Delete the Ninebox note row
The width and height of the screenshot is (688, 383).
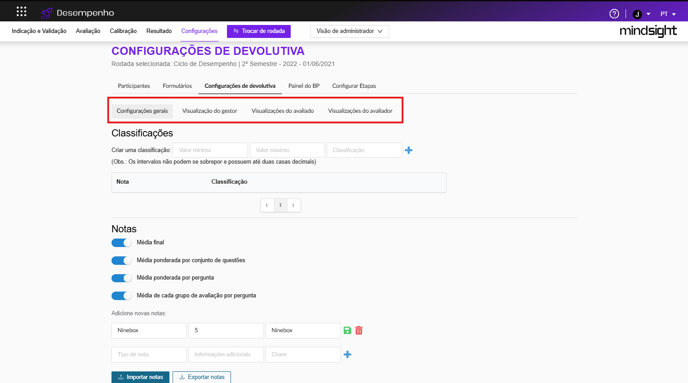click(x=359, y=330)
